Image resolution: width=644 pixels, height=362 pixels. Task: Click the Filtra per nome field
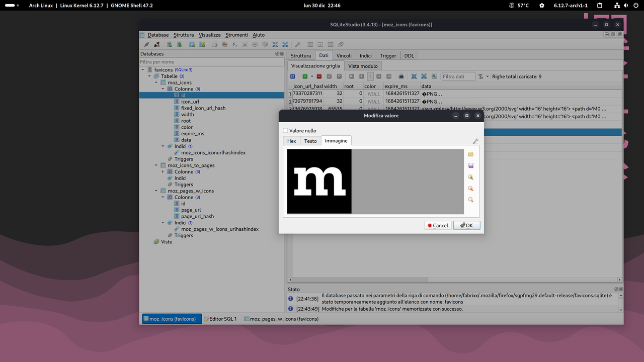[212, 62]
